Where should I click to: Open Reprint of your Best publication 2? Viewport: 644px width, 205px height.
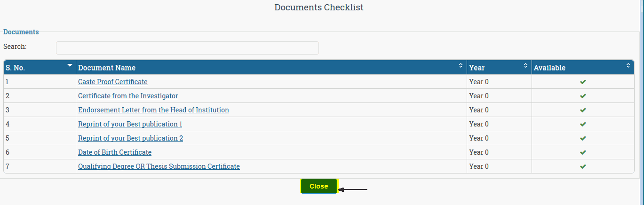131,138
